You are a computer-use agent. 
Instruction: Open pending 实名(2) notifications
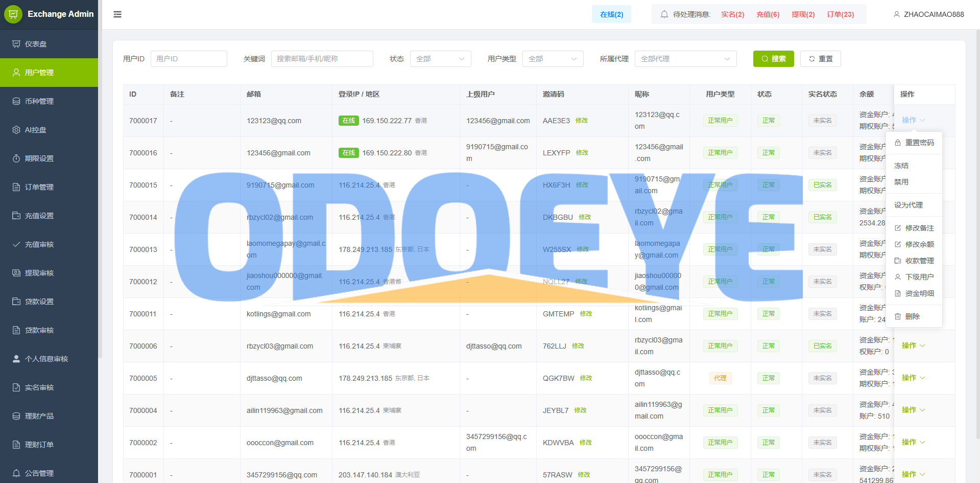coord(732,14)
